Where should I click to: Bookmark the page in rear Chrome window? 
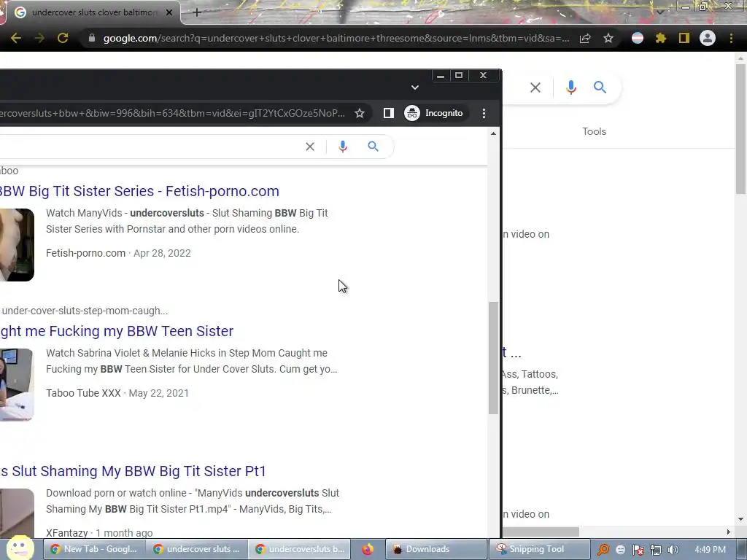coord(608,38)
